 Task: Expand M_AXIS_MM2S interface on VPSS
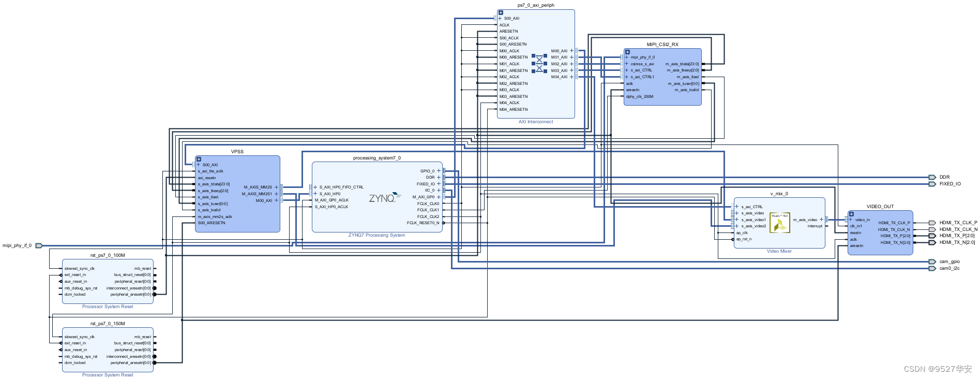[276, 187]
